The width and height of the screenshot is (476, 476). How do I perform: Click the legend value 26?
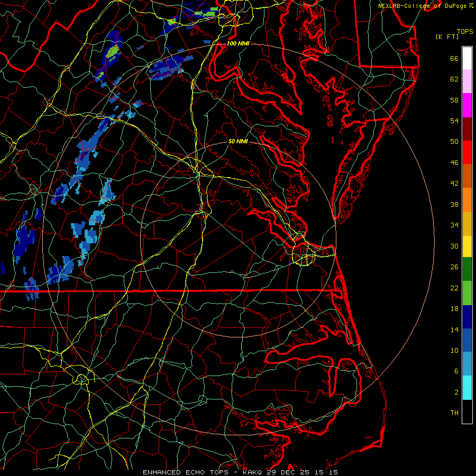click(x=454, y=267)
